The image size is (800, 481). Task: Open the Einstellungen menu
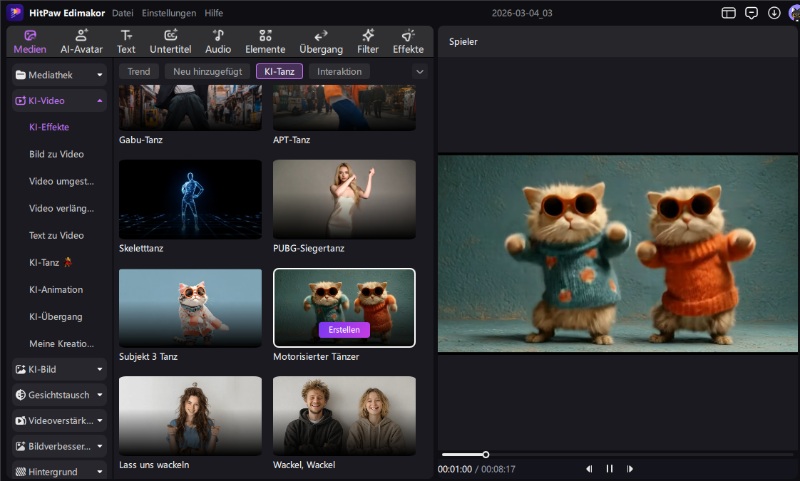click(169, 13)
